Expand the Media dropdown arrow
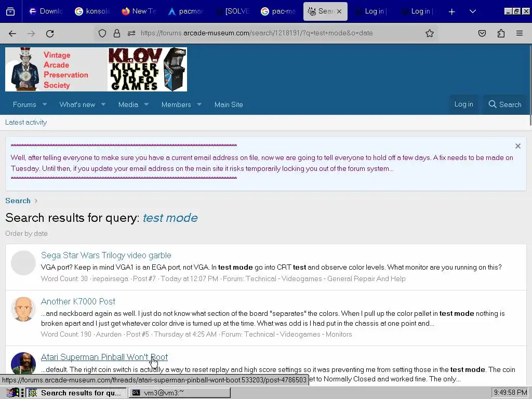 146,104
